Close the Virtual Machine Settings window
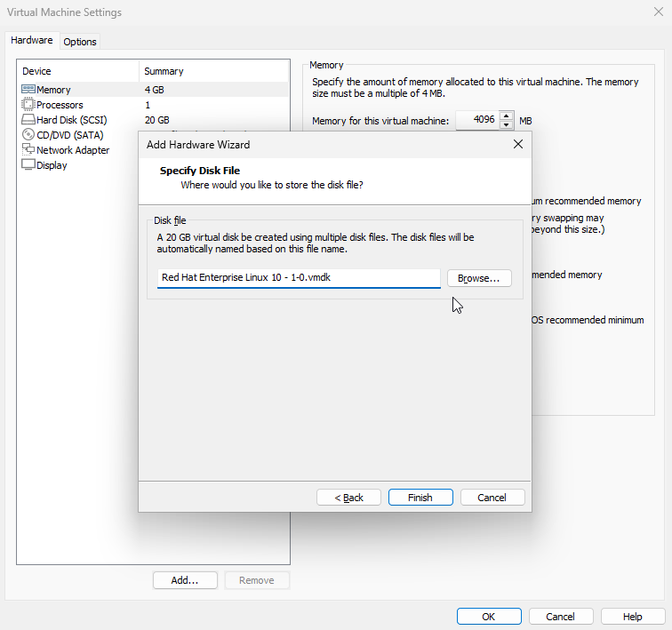The width and height of the screenshot is (672, 630). [x=658, y=12]
